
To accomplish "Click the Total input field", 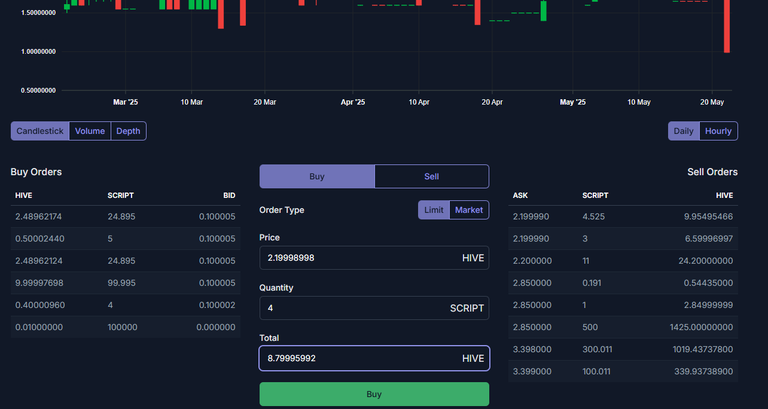I will click(374, 359).
